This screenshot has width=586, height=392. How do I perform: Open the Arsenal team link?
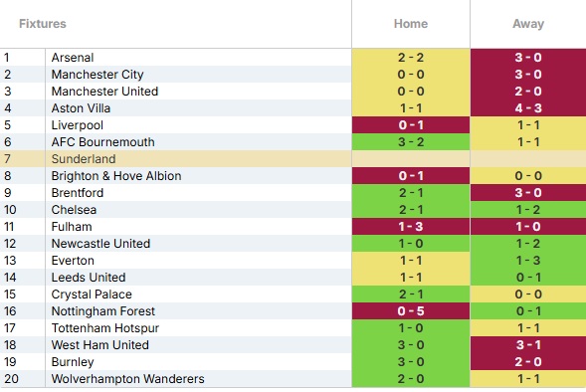pyautogui.click(x=73, y=58)
